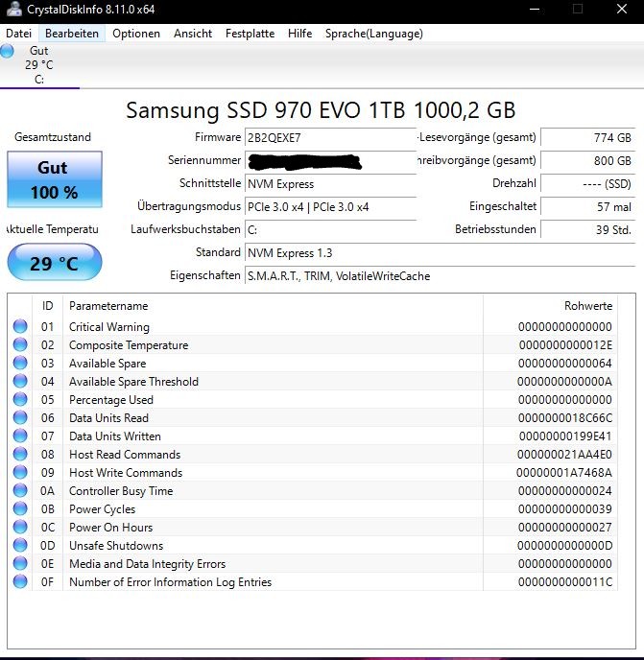
Task: Select the Critical Warning parameter name
Action: coord(109,327)
